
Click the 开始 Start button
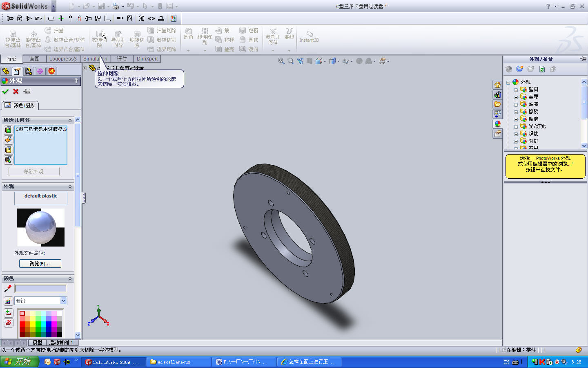click(20, 362)
